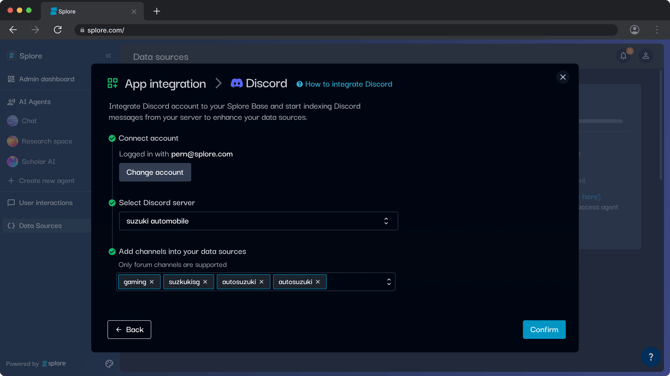This screenshot has width=670, height=376.
Task: Open the Select Discord server dropdown
Action: pyautogui.click(x=259, y=221)
